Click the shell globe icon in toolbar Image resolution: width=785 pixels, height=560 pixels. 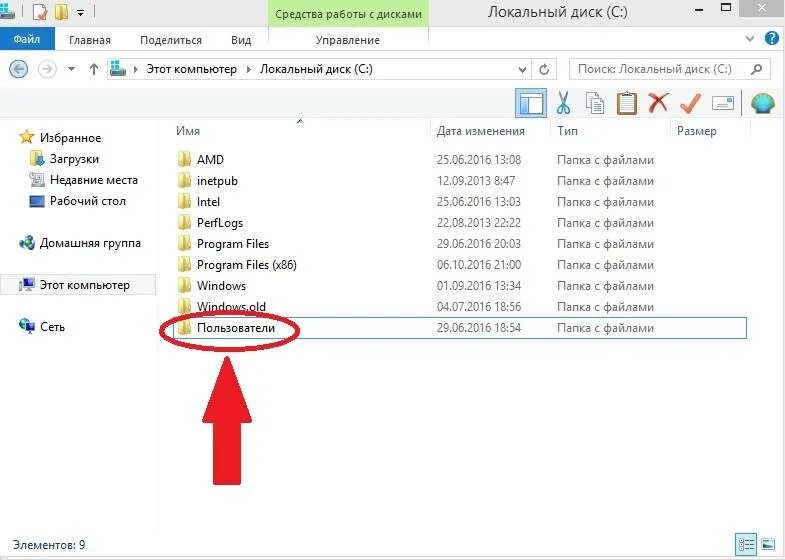pyautogui.click(x=762, y=104)
